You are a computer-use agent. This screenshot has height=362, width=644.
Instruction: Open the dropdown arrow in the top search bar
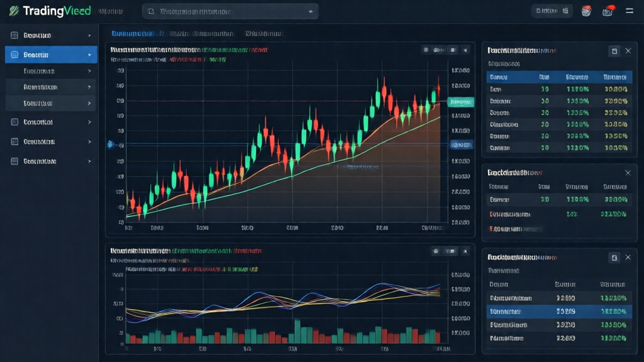[310, 11]
